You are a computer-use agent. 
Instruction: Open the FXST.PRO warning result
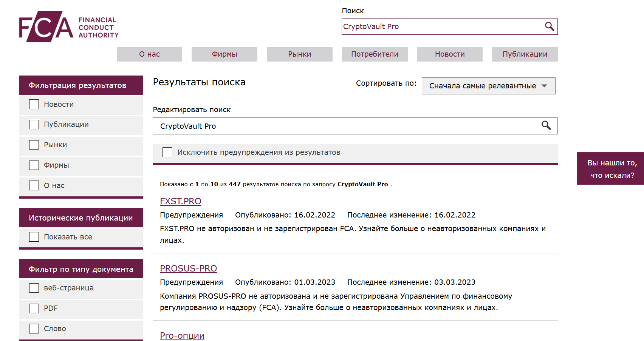(180, 201)
